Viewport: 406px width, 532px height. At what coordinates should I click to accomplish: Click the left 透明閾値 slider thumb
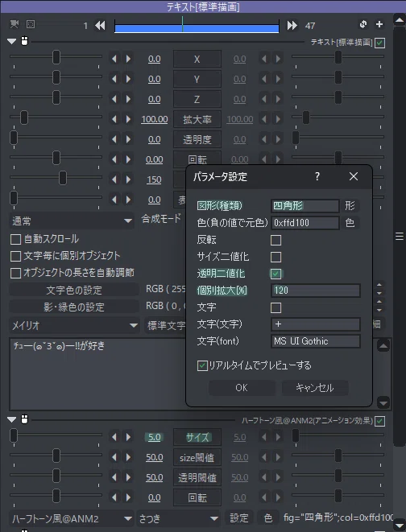(56, 476)
